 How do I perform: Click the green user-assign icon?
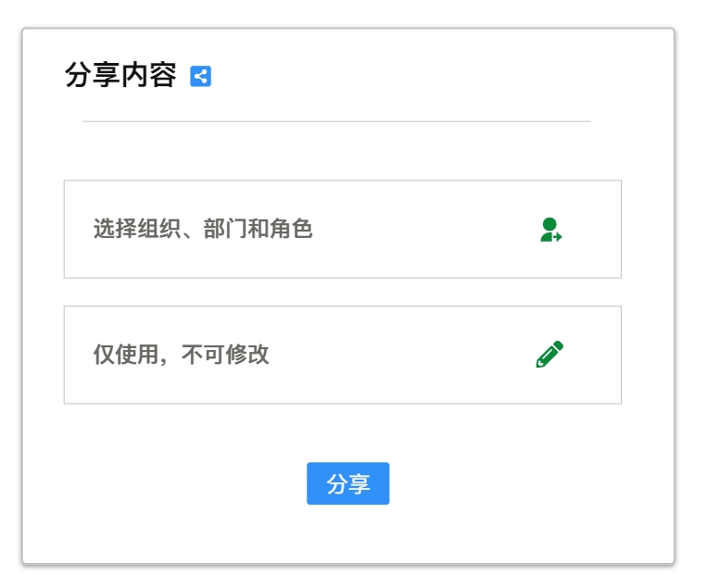pos(550,230)
